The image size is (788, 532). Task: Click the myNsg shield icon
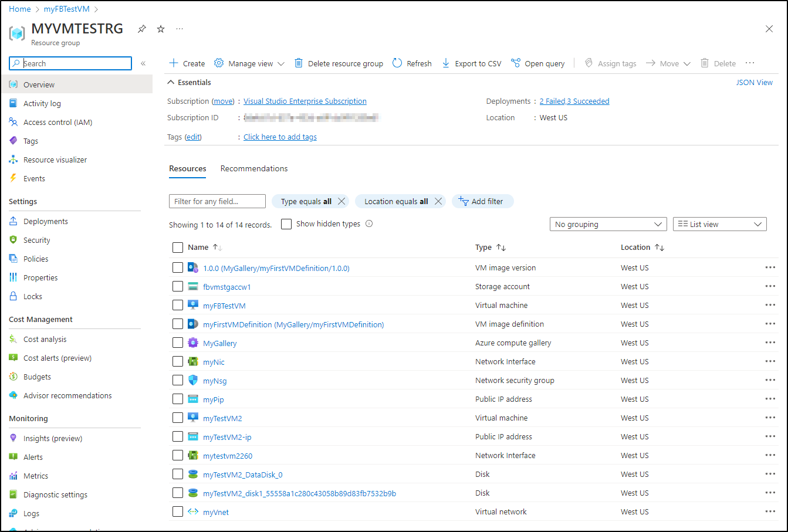[193, 380]
